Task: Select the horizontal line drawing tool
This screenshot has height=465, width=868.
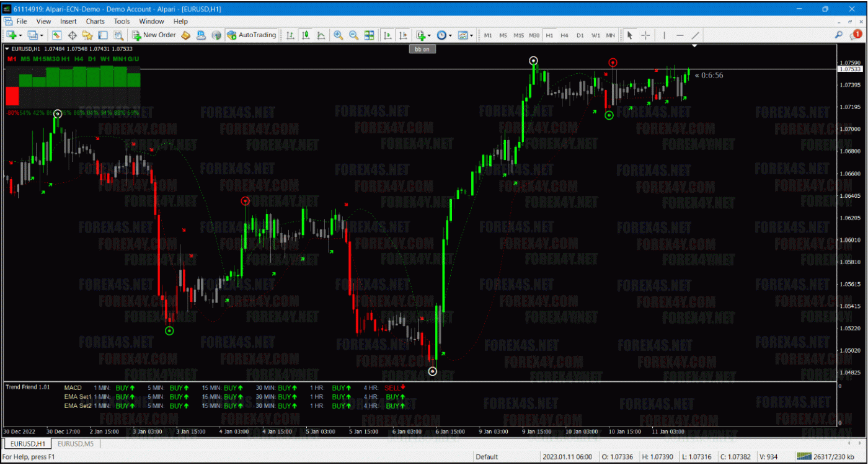Action: (680, 35)
